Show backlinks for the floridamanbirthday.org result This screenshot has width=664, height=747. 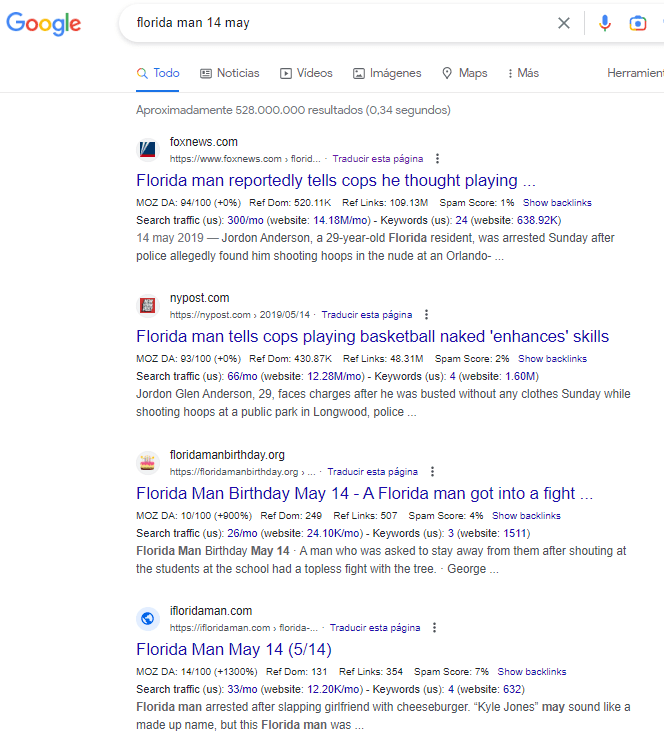click(x=526, y=515)
